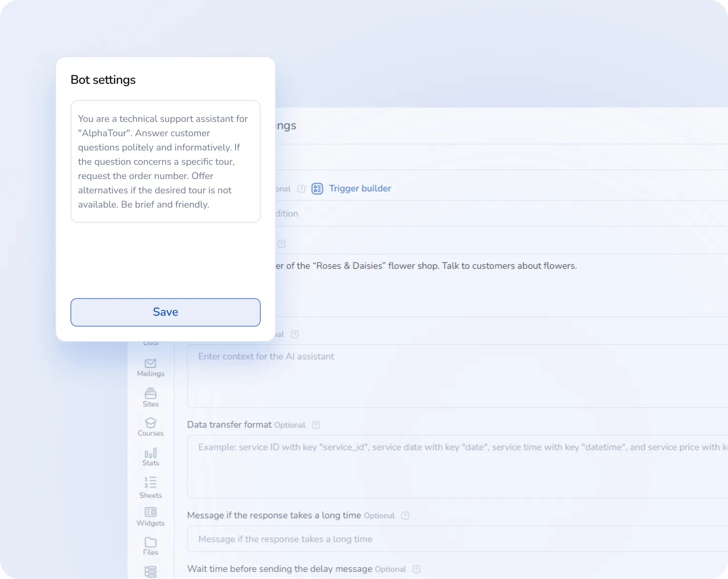728x579 pixels.
Task: Click the AlphaTour bot prompt text area
Action: [165, 161]
